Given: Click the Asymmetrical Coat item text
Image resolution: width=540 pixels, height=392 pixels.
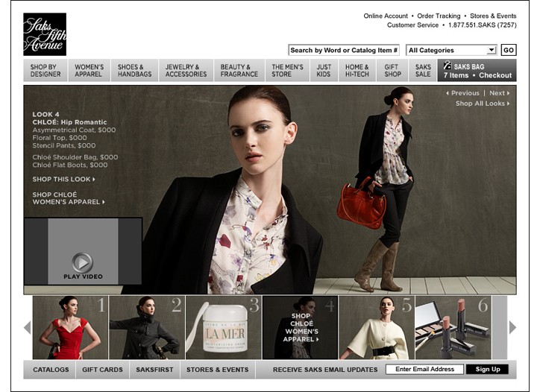Looking at the screenshot, I should (x=74, y=130).
